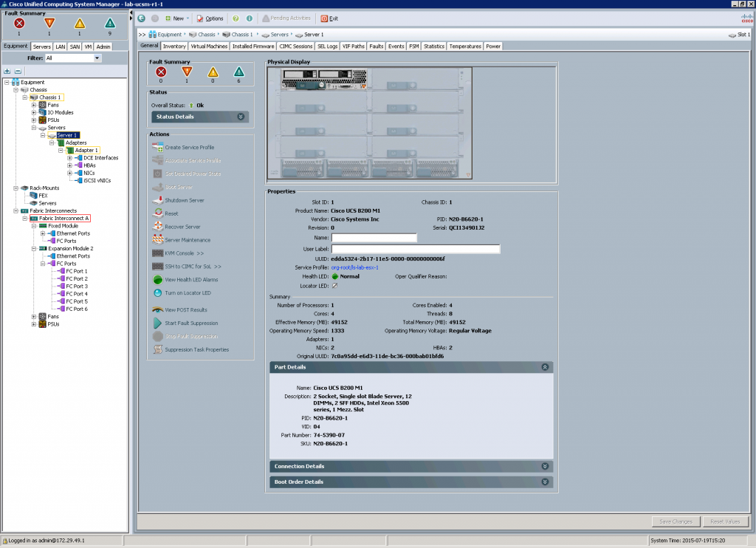Expand the DCE Interfaces tree node

(x=70, y=158)
